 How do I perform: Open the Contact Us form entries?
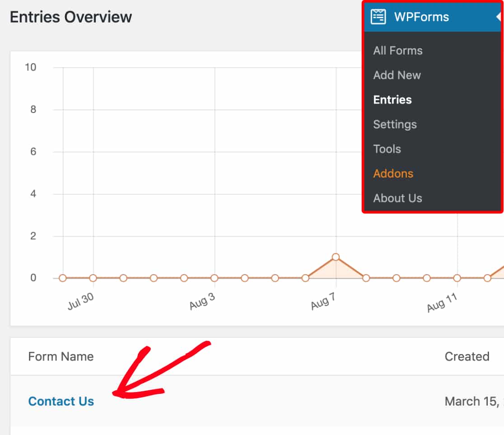[61, 401]
